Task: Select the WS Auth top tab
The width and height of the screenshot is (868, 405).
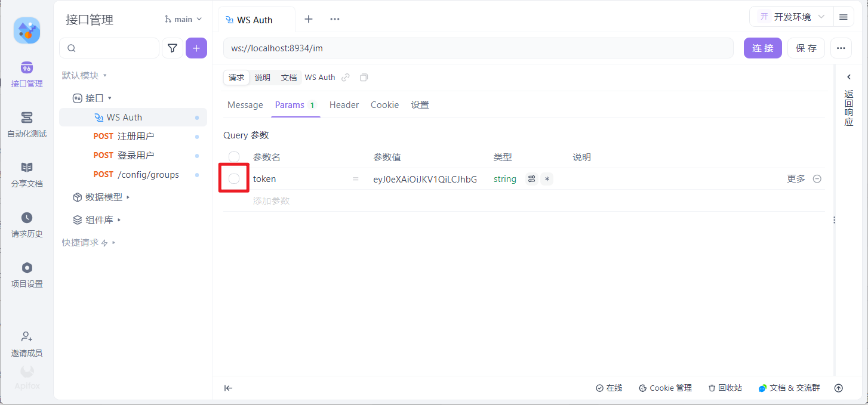Action: tap(256, 19)
